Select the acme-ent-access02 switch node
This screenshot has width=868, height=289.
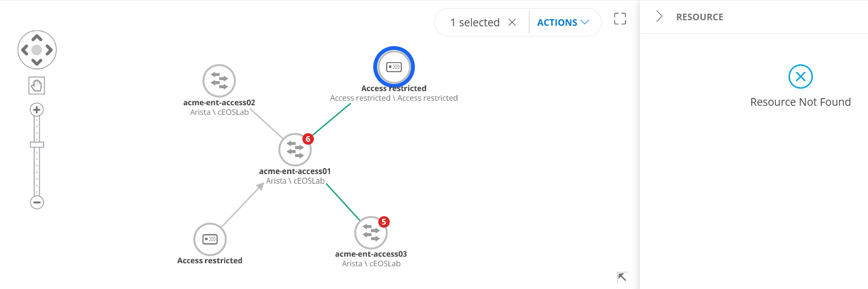pos(219,80)
